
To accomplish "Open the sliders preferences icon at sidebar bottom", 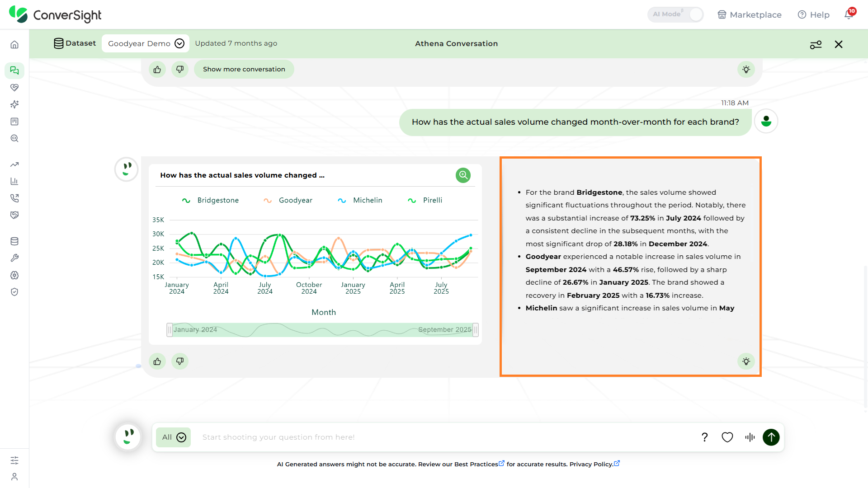I will pos(14,460).
